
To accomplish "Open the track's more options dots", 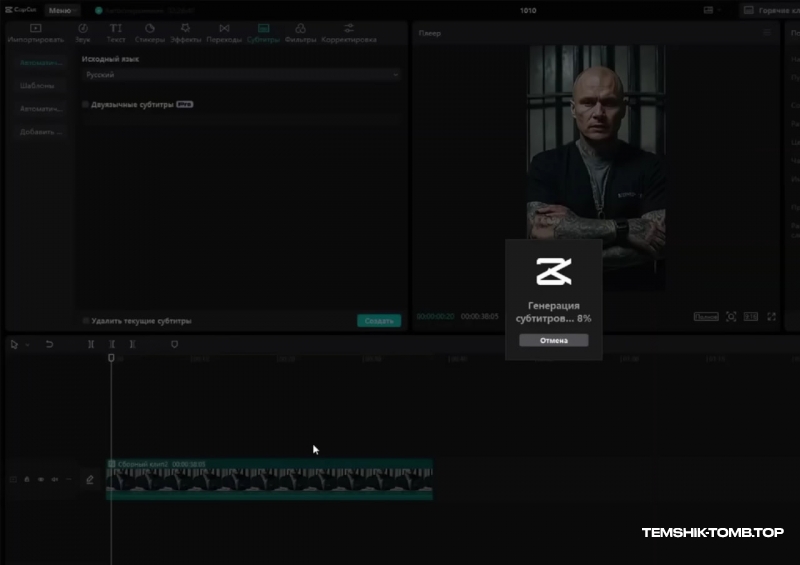I will point(69,479).
